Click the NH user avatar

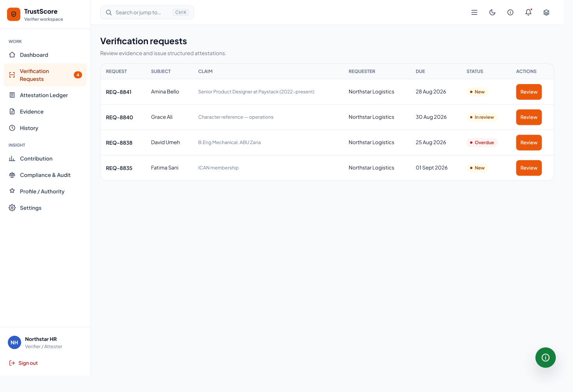pos(14,342)
